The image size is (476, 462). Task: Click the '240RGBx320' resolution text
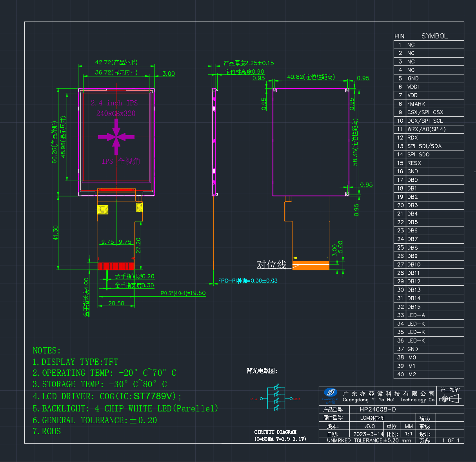click(x=116, y=113)
